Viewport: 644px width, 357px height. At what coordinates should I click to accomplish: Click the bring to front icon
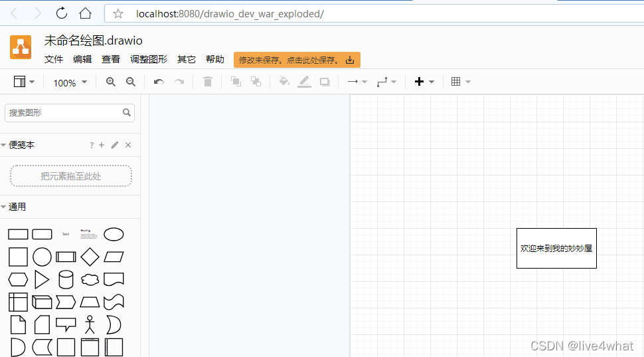236,81
